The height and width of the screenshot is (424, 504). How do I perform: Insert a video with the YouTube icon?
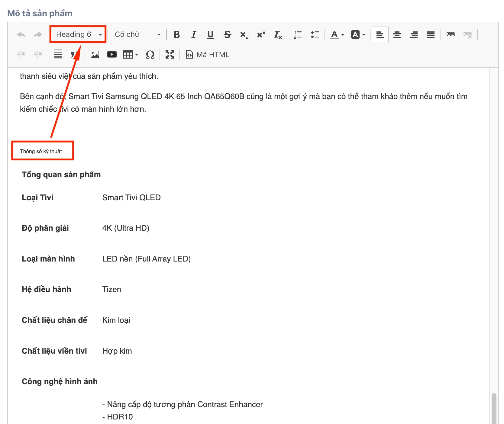[112, 55]
